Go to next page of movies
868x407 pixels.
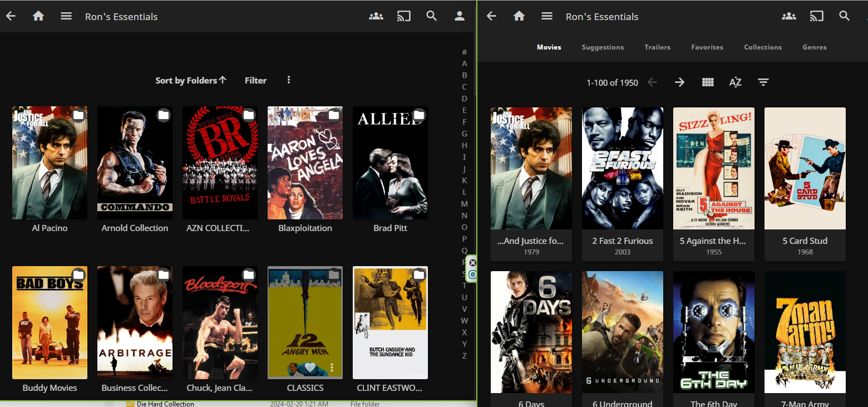click(x=679, y=82)
